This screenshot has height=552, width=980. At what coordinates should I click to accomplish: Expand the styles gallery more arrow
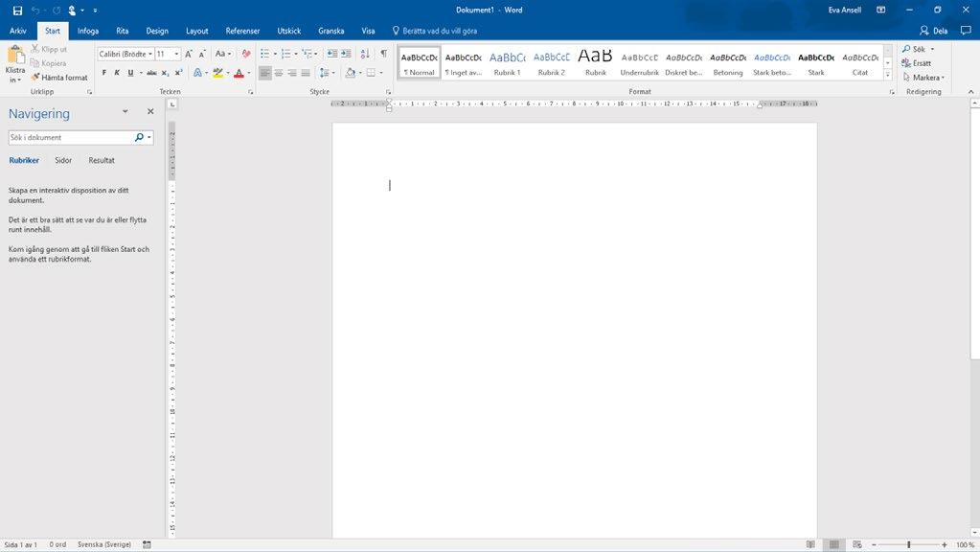coord(887,75)
